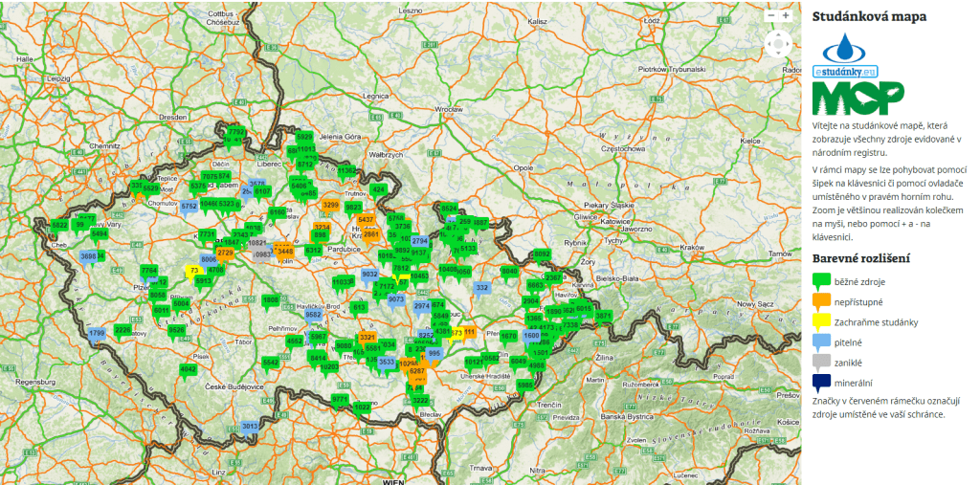Select blue drinkable marker 332
Viewport: 980px width, 485px height.
point(482,287)
